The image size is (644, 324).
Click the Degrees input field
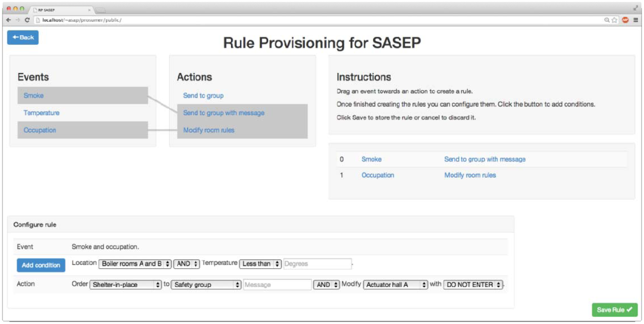(317, 264)
